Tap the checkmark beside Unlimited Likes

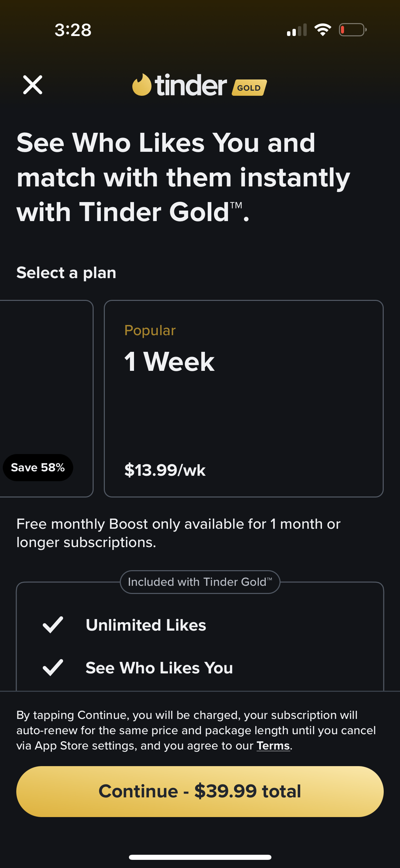pyautogui.click(x=53, y=625)
